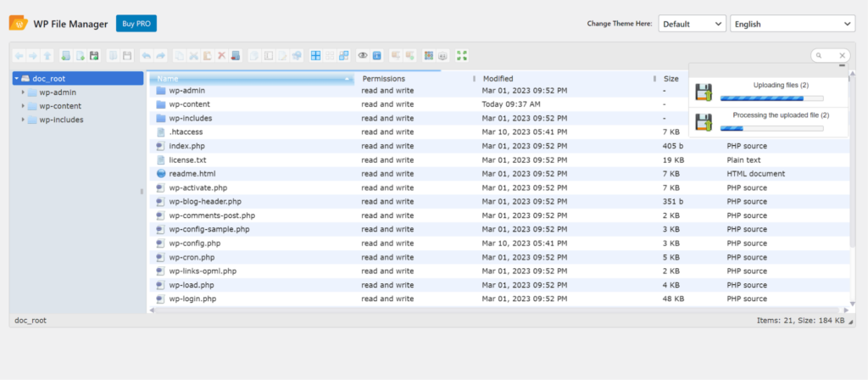Open the Default theme dropdown
This screenshot has height=380, width=868.
[692, 24]
